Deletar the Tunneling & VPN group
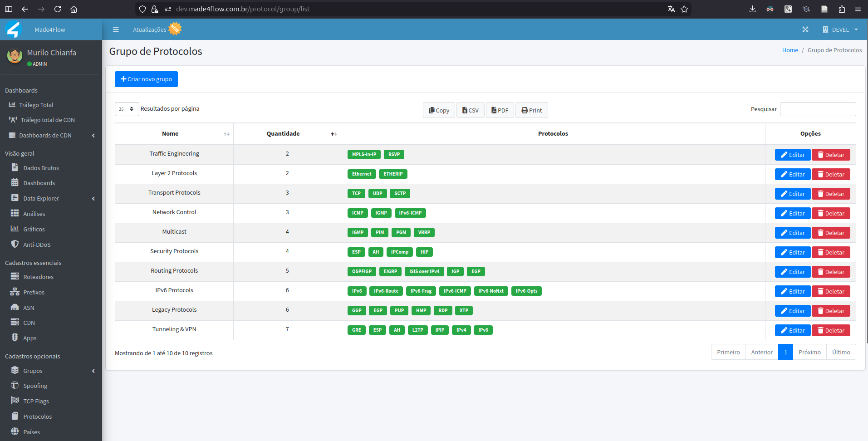This screenshot has height=441, width=868. (830, 330)
